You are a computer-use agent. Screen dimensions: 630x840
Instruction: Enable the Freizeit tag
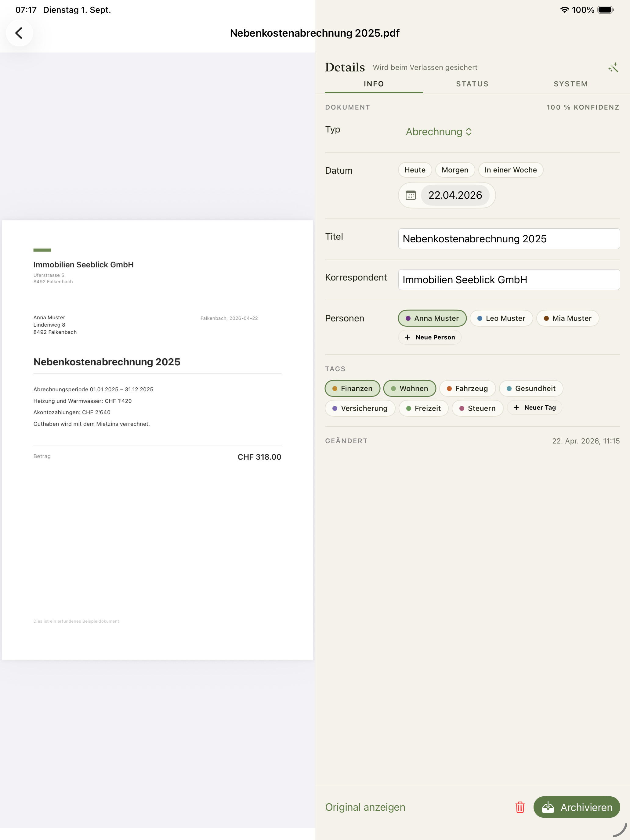point(423,408)
